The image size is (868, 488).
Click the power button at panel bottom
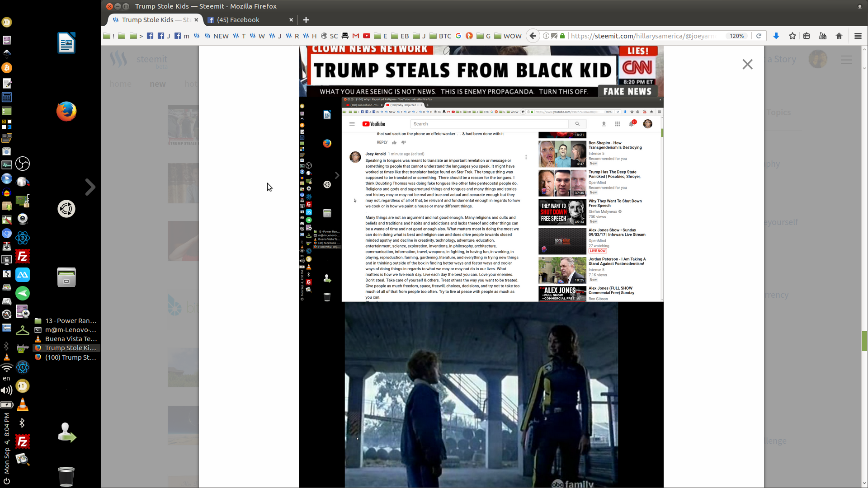7,481
